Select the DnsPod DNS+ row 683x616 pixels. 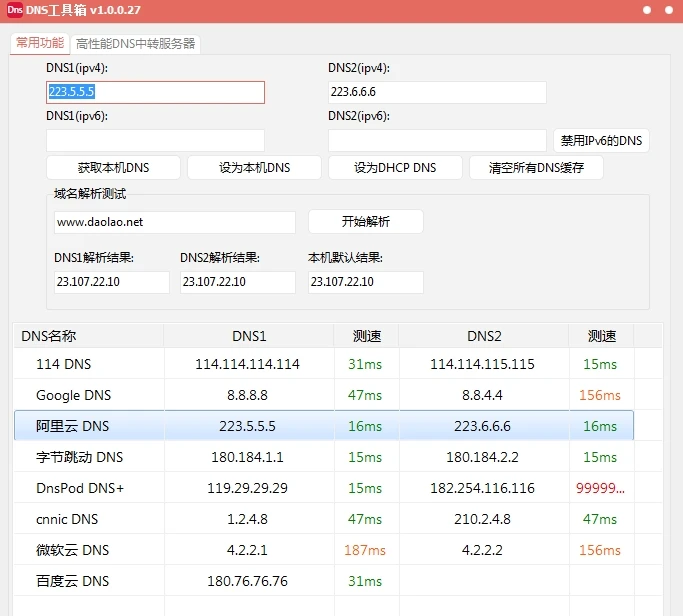pos(79,488)
